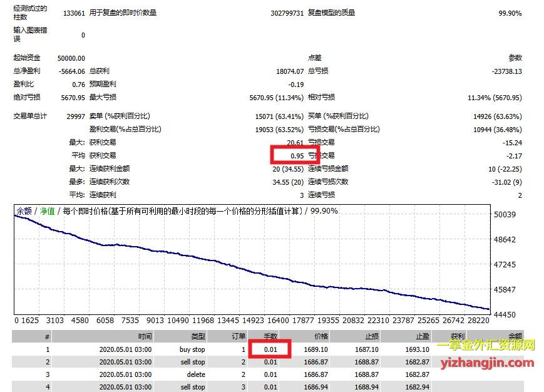Select the 时间 column header

(x=145, y=336)
